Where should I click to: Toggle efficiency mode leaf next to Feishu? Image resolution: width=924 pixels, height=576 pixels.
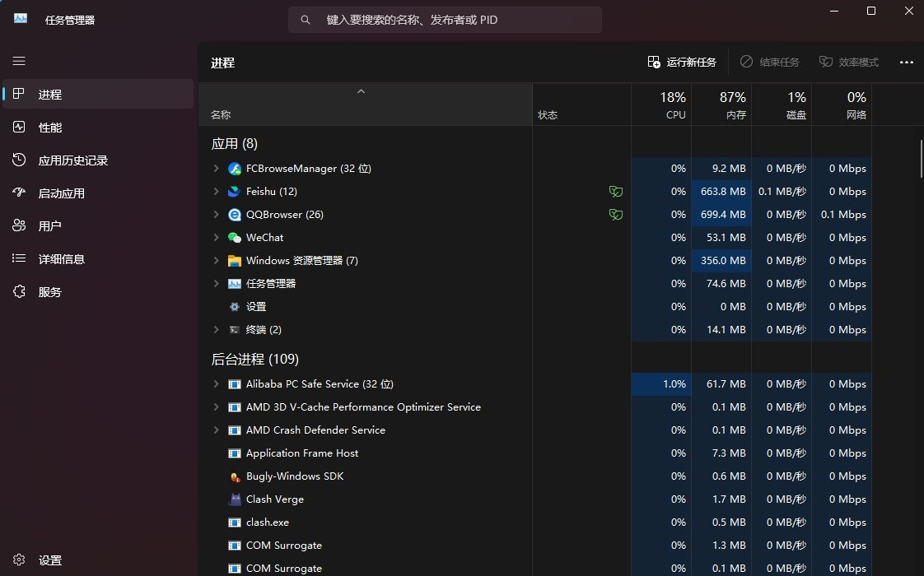click(616, 191)
